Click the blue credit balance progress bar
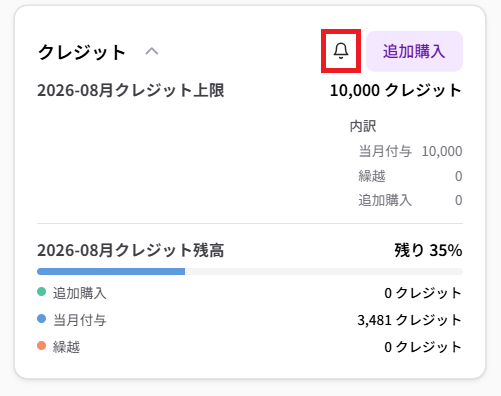The width and height of the screenshot is (501, 396). (x=111, y=271)
